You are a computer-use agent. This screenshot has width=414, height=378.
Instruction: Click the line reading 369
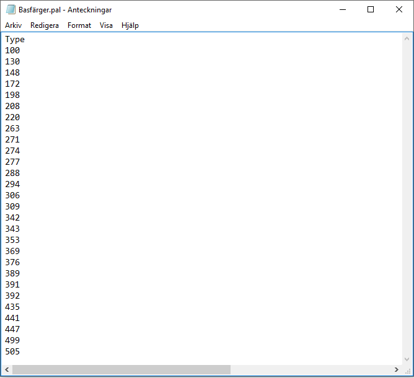(12, 251)
